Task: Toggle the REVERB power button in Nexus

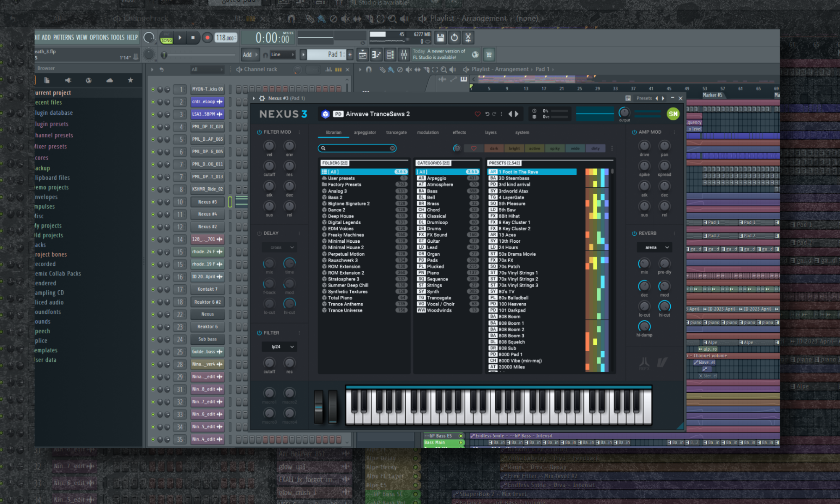Action: [x=634, y=233]
